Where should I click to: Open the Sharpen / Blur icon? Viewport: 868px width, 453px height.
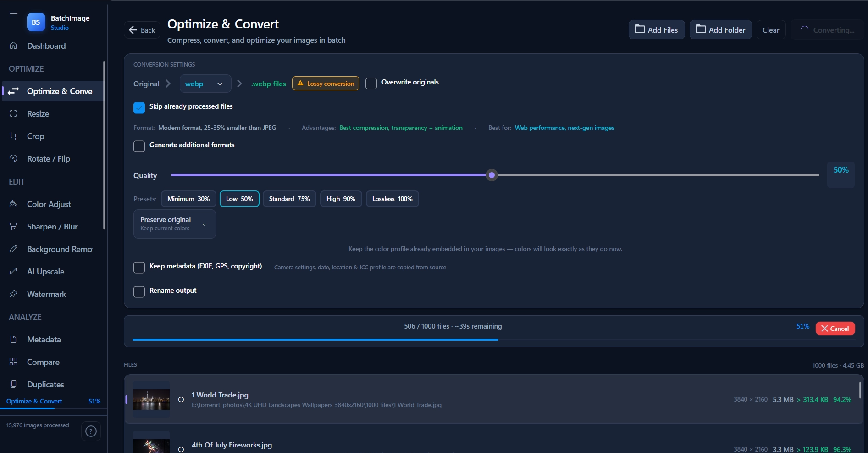click(13, 226)
